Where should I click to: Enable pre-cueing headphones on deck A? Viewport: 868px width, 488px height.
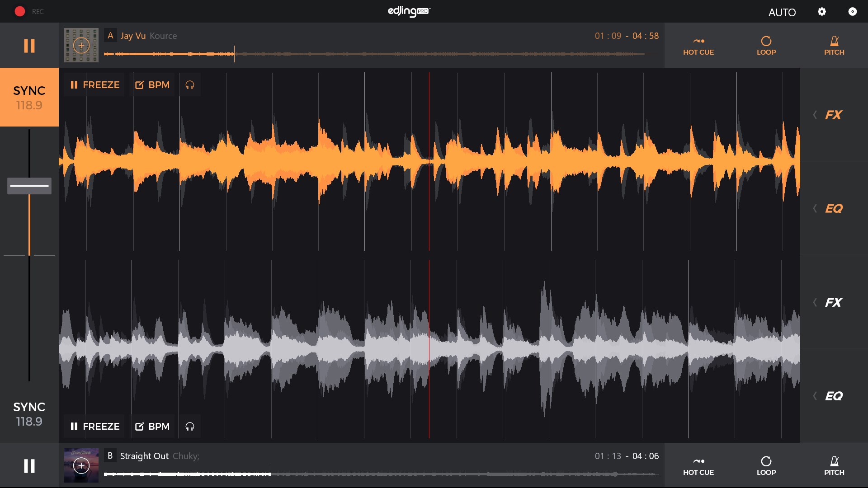pyautogui.click(x=190, y=84)
